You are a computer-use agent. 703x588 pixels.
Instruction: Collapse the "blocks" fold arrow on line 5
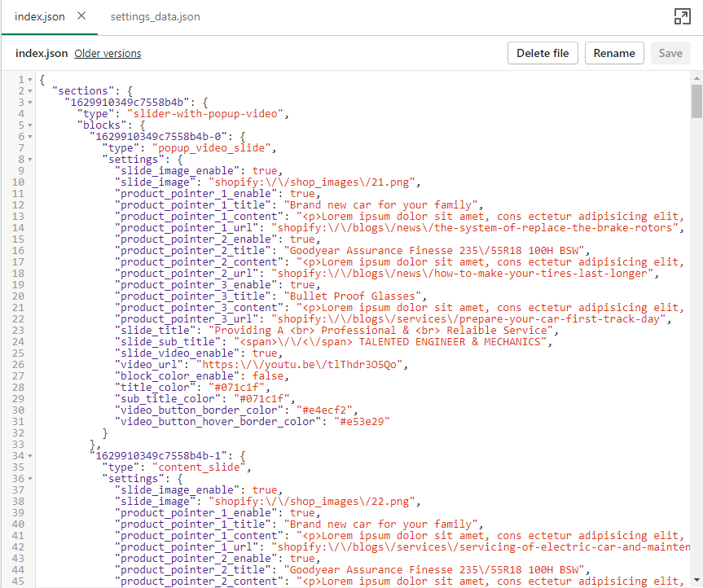(30, 125)
